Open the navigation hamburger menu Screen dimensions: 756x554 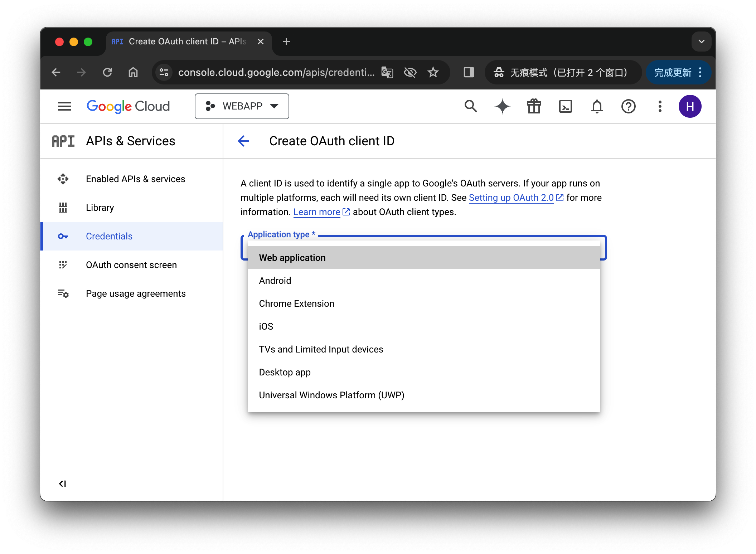pos(64,106)
